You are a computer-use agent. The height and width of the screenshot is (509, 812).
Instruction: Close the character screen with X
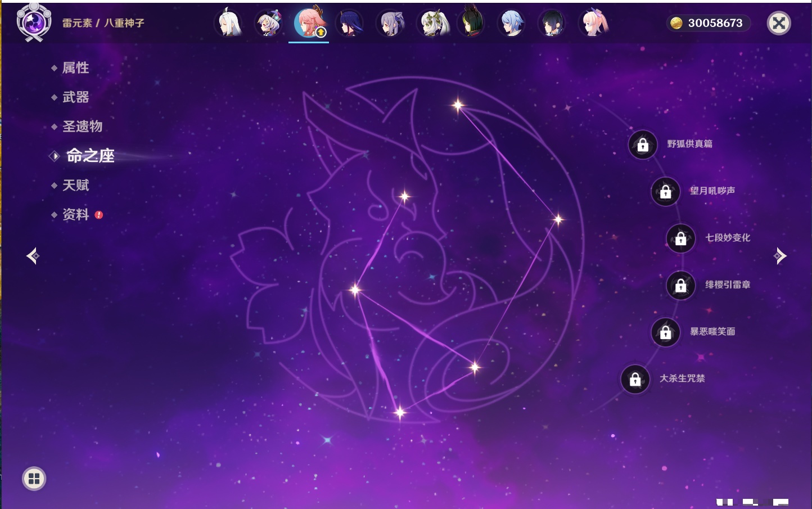779,23
